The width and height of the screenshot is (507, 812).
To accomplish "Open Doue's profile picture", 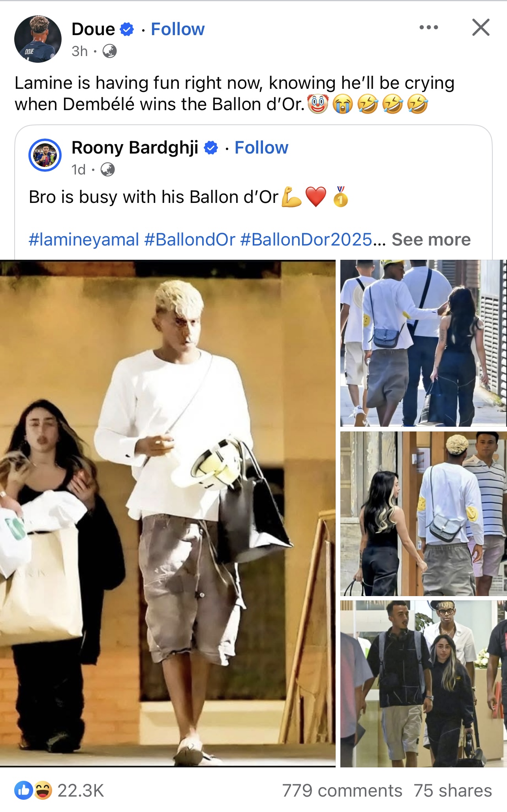I will pyautogui.click(x=38, y=39).
